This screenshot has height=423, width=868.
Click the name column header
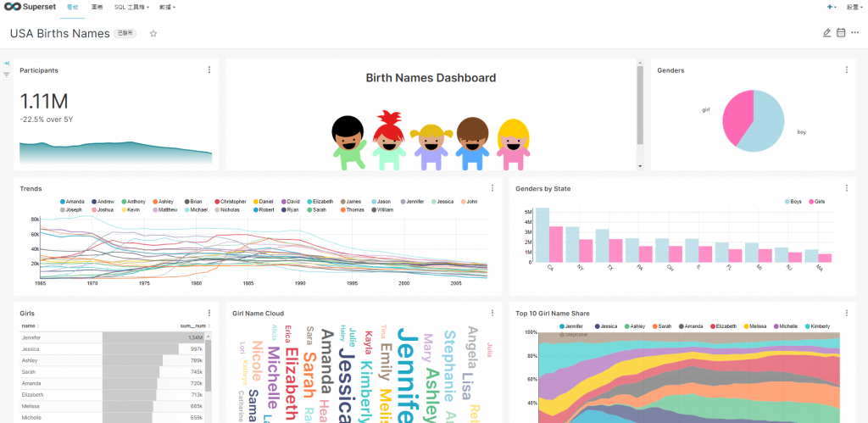(x=28, y=326)
